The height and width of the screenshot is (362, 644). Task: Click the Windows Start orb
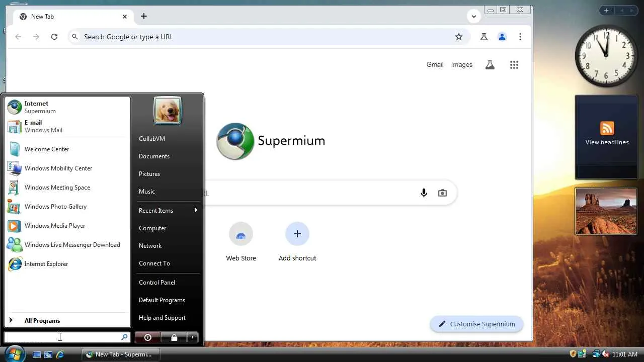(14, 353)
